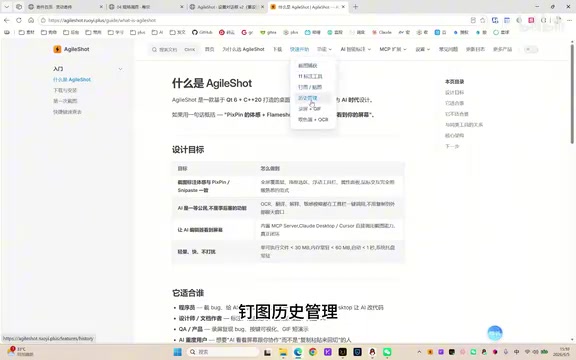Viewport: 576px width, 360px height.
Task: Open 第一次截图 sidebar item
Action: click(x=65, y=101)
